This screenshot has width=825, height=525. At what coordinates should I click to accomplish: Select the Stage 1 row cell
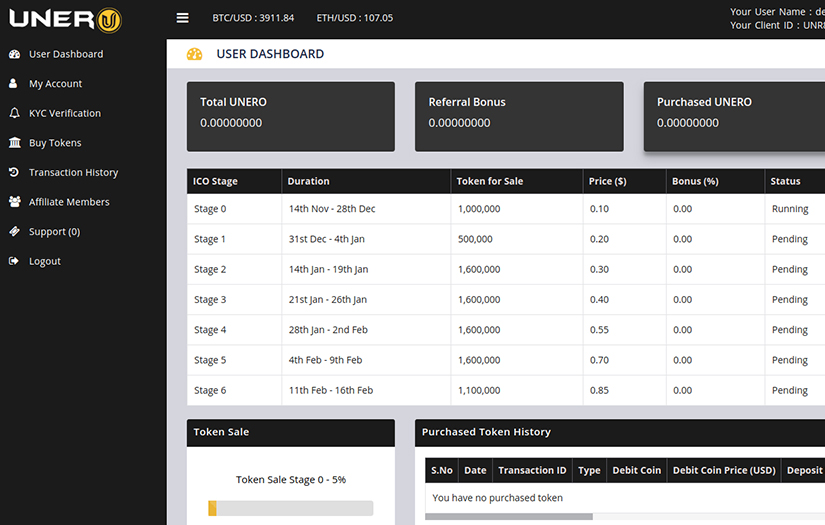[x=234, y=239]
